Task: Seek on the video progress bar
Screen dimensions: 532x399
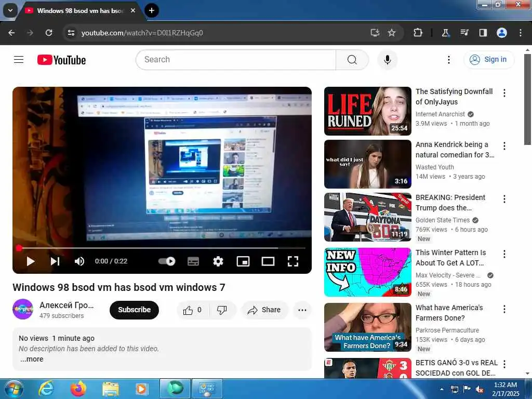Action: coord(162,248)
